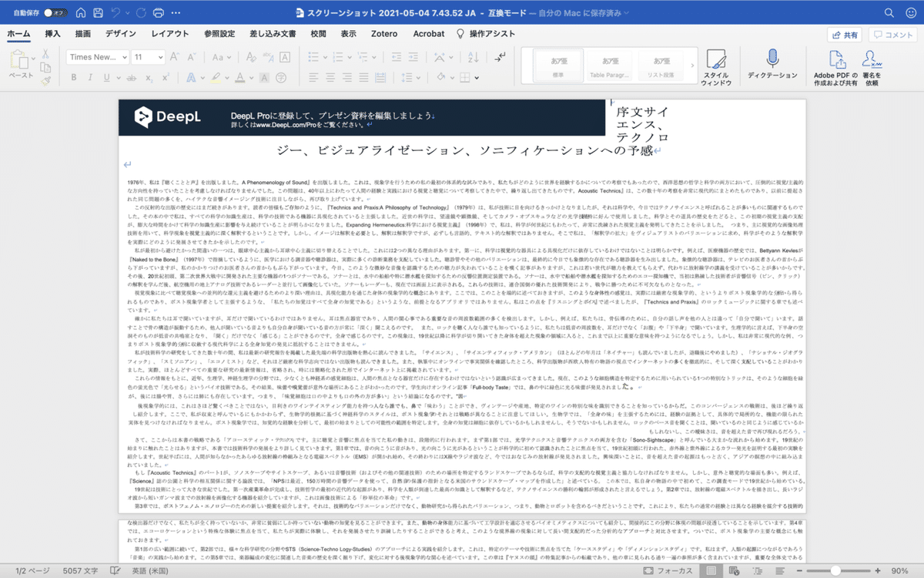Decrease font size with the smaller A

coord(192,57)
